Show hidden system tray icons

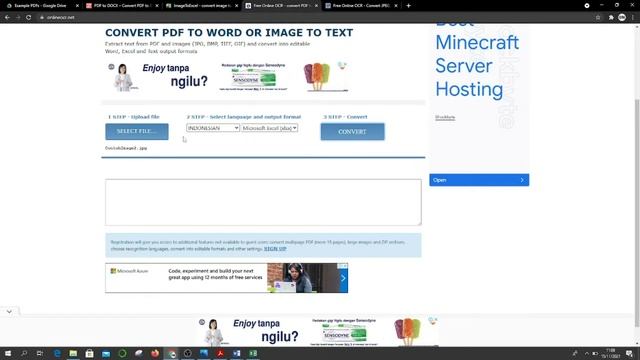click(x=587, y=353)
